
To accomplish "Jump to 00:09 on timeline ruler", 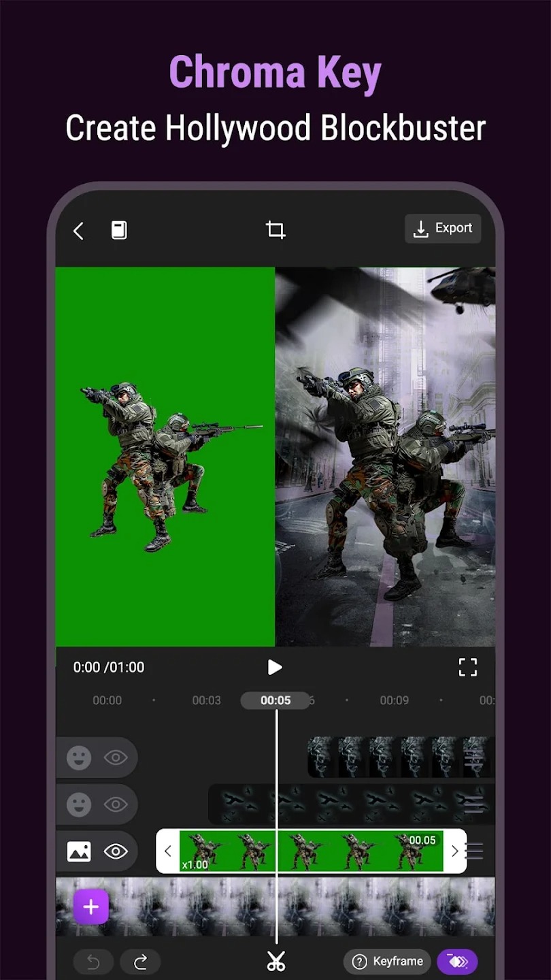I will pyautogui.click(x=395, y=700).
